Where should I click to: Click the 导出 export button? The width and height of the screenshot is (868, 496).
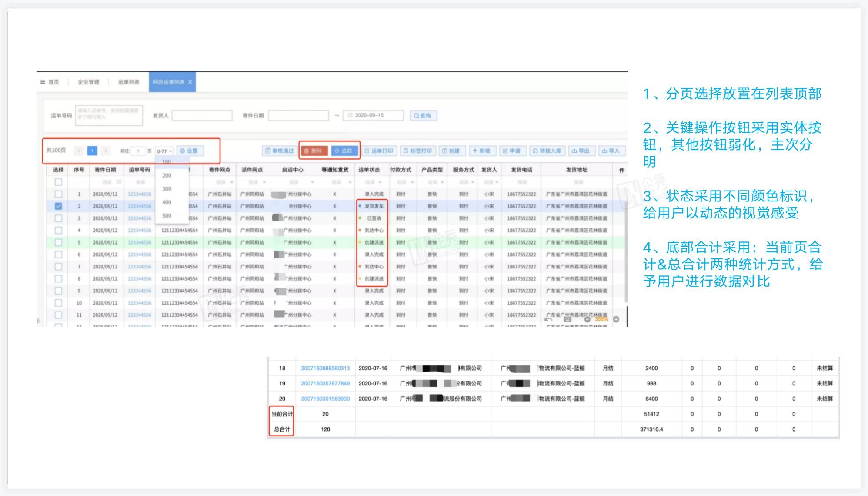point(581,151)
